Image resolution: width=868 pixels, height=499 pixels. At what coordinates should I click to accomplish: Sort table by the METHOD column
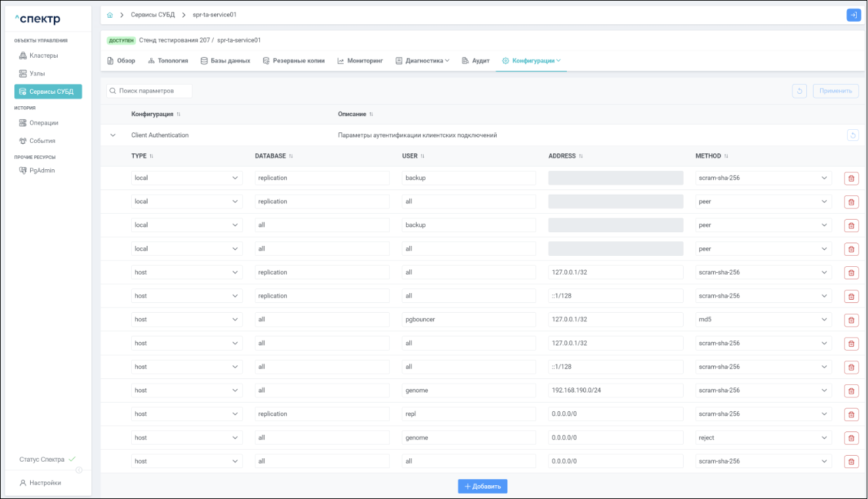click(x=726, y=156)
